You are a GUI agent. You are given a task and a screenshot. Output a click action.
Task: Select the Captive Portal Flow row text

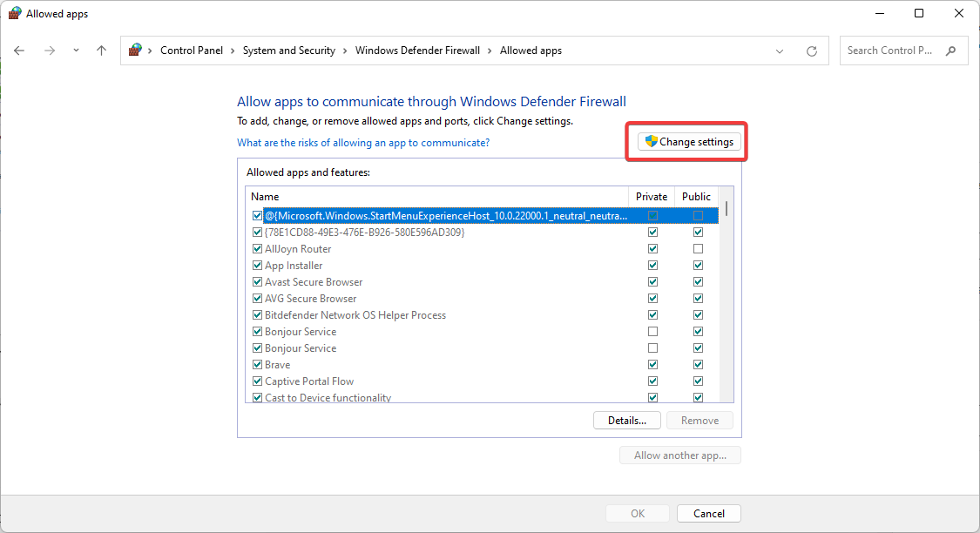pos(308,381)
